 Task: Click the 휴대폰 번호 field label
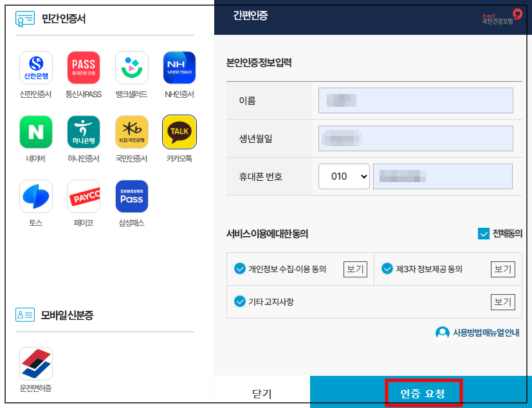(x=261, y=176)
